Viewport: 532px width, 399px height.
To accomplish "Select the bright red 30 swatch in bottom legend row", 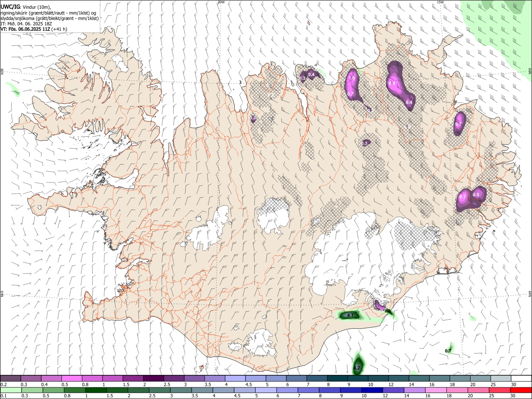I will pos(521,390).
